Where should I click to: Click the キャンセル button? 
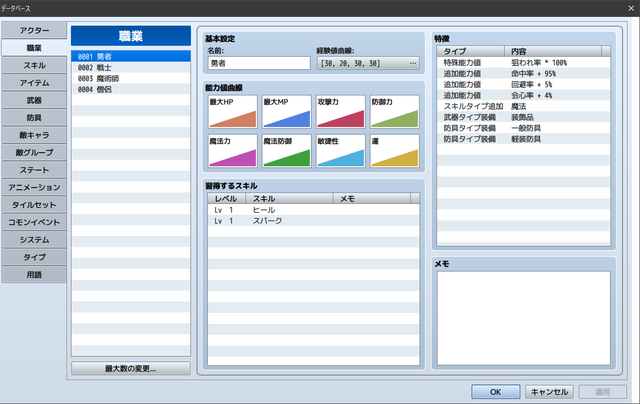click(549, 392)
